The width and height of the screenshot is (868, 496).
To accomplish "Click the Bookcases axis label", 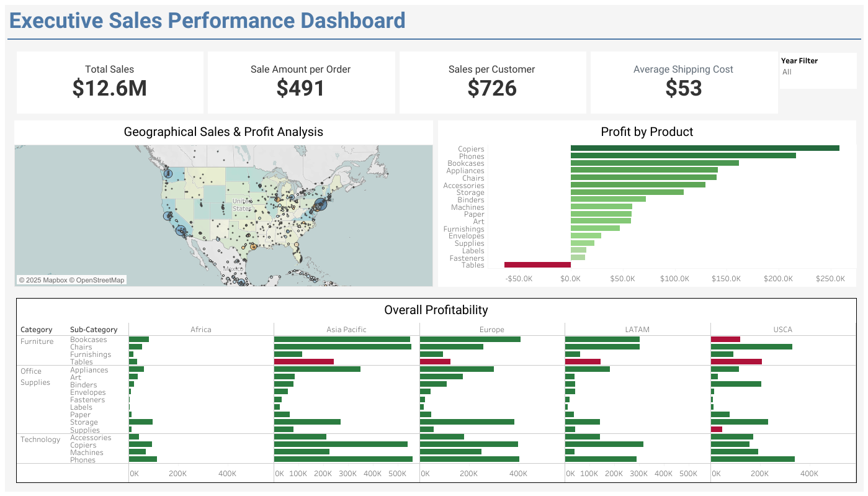I will coord(467,163).
